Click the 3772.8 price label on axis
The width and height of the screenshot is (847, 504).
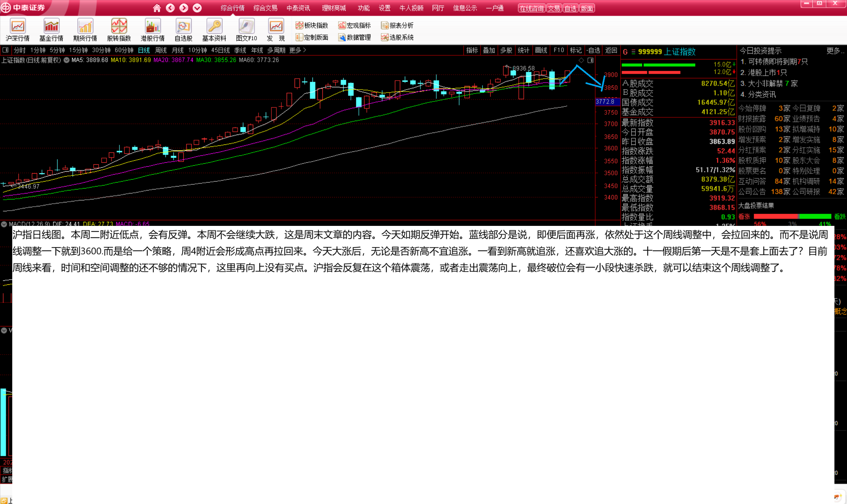point(605,102)
